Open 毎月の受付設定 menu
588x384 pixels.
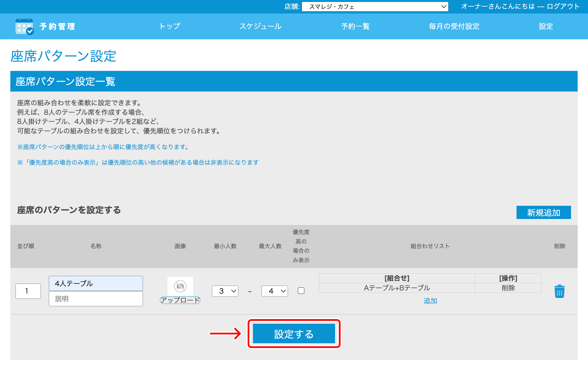454,26
